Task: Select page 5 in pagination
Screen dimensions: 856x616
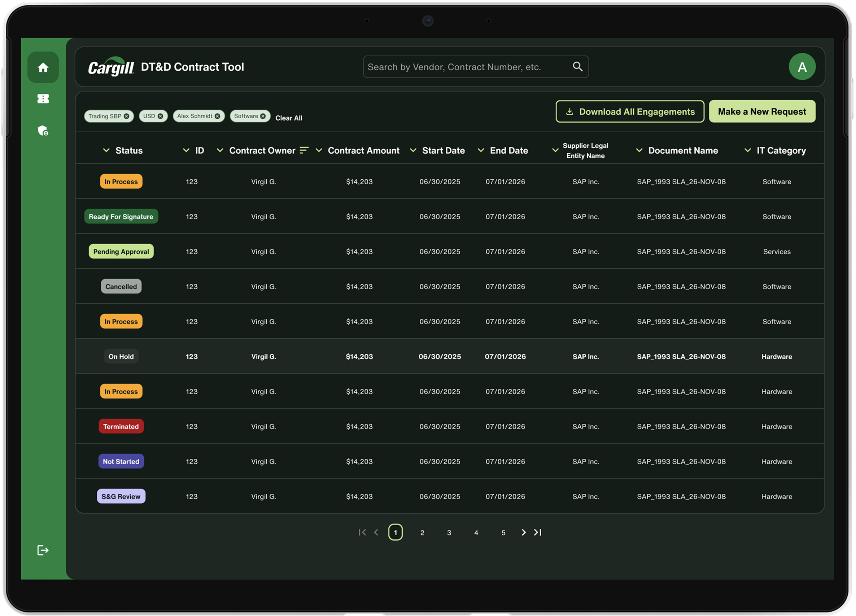Action: 503,533
